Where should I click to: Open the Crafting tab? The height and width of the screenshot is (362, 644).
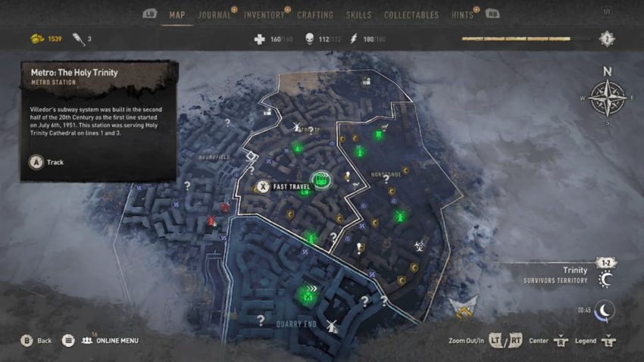tap(315, 15)
